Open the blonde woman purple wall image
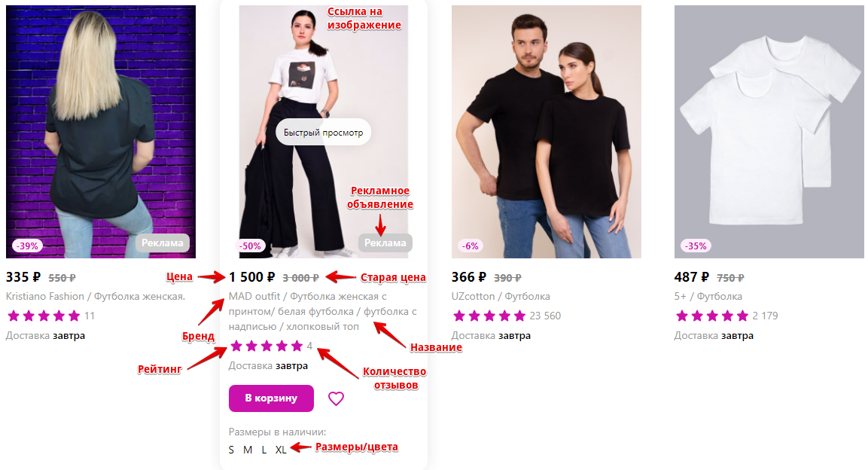Screen dimensions: 868x470 click(x=101, y=132)
